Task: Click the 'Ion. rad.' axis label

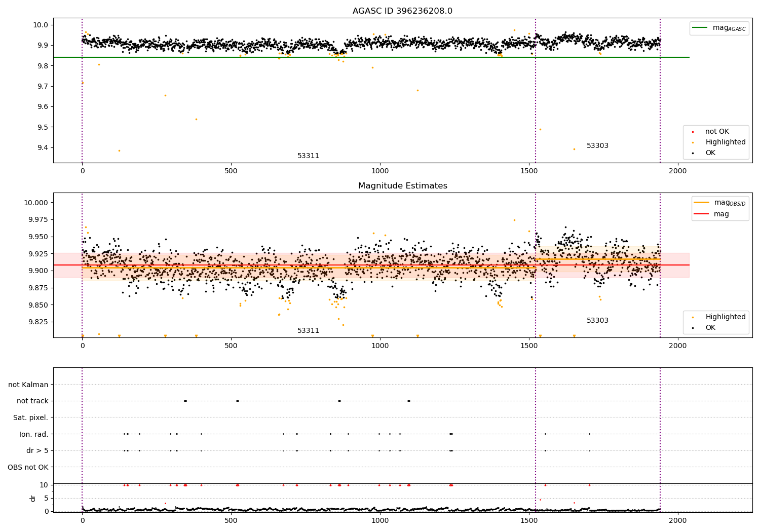Action: [x=34, y=434]
